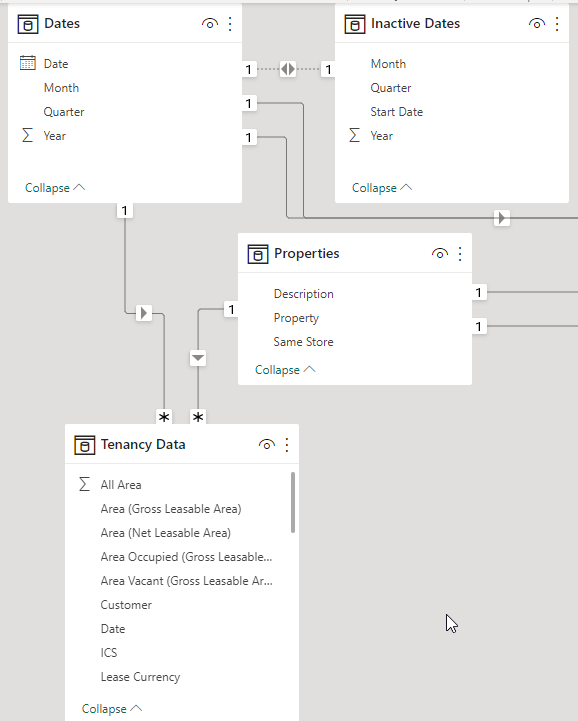Select Property field in Properties table
The width and height of the screenshot is (578, 721).
pos(296,318)
